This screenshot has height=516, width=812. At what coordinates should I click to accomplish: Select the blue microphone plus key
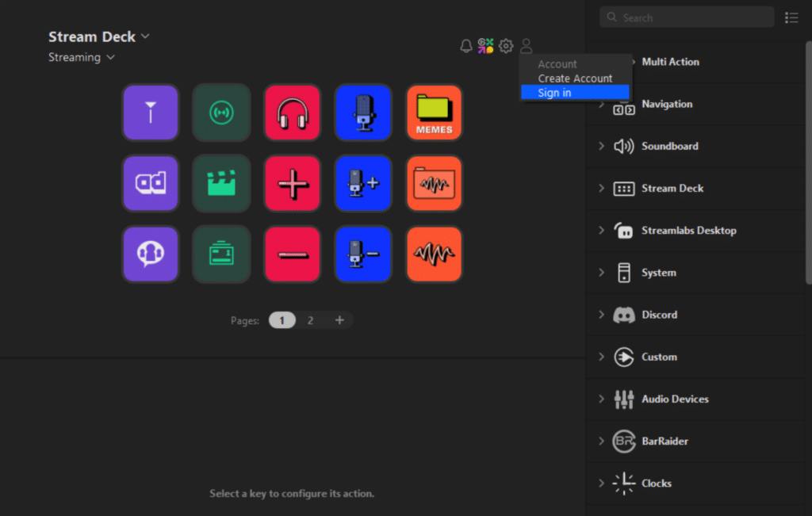(363, 183)
